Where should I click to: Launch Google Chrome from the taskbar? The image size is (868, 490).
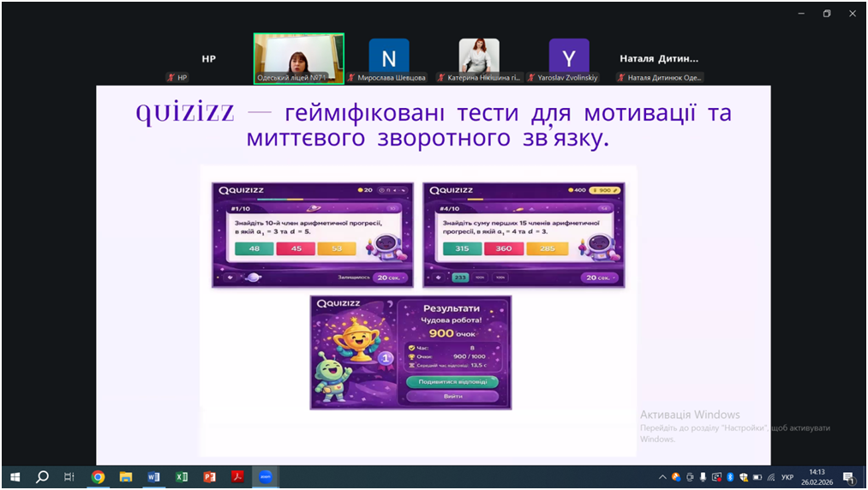click(98, 477)
